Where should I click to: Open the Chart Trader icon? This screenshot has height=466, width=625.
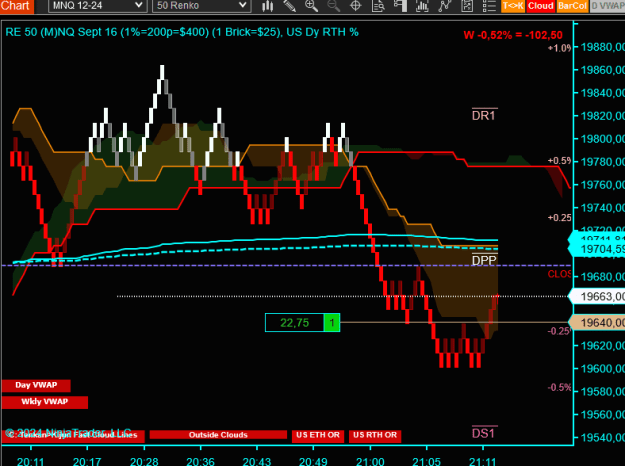coord(400,6)
